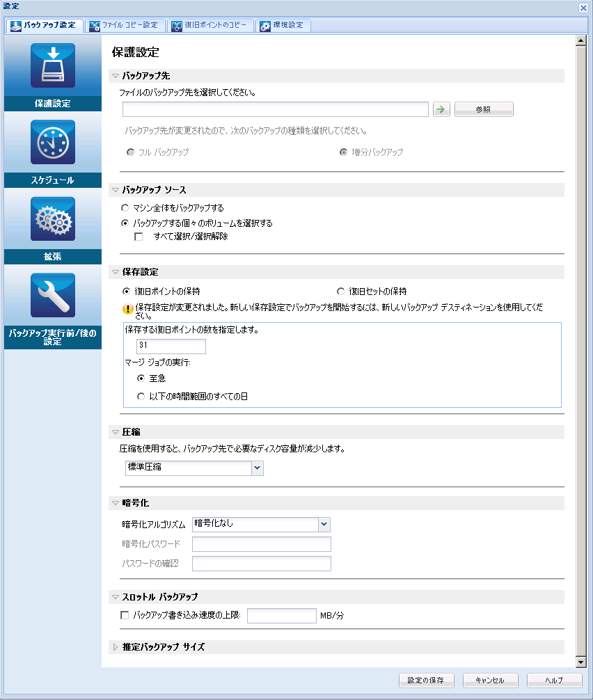This screenshot has height=700, width=593.
Task: Select 復旧セットの保持 radio button
Action: [340, 291]
